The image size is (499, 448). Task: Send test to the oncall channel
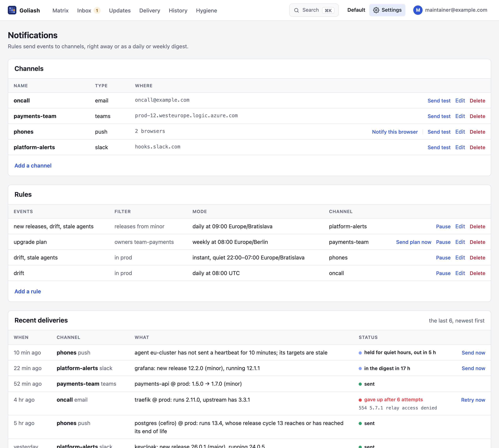pos(439,101)
